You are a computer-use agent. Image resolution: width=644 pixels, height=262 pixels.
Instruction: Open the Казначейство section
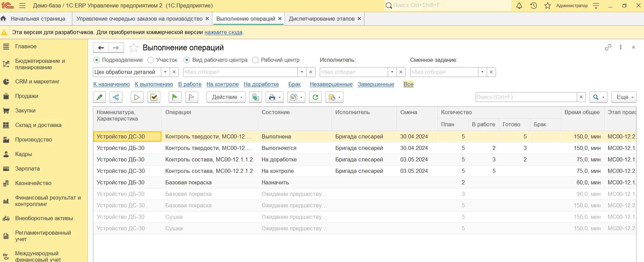44,183
